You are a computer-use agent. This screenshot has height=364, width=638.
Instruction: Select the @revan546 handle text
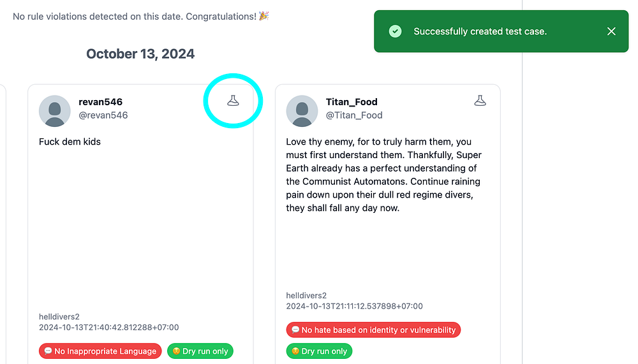(x=103, y=115)
